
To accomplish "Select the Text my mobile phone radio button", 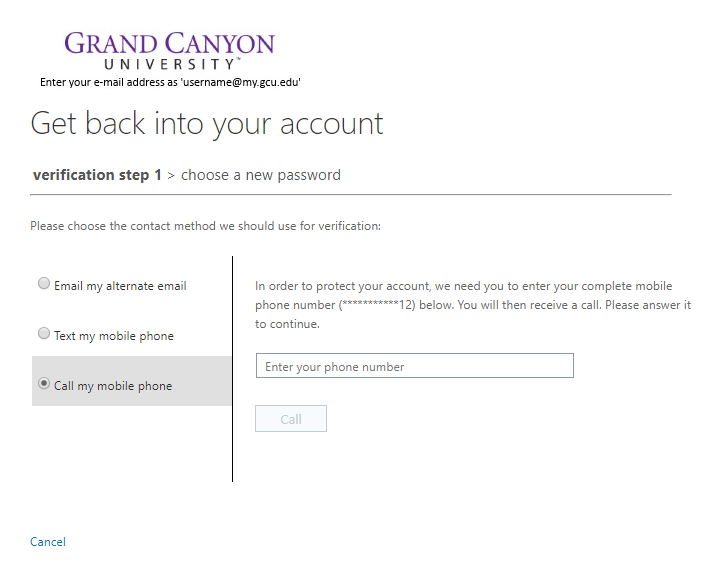I will tap(44, 333).
